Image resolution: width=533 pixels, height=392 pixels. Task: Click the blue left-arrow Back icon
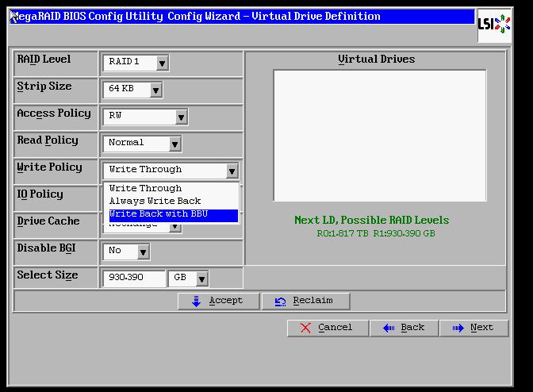point(389,328)
